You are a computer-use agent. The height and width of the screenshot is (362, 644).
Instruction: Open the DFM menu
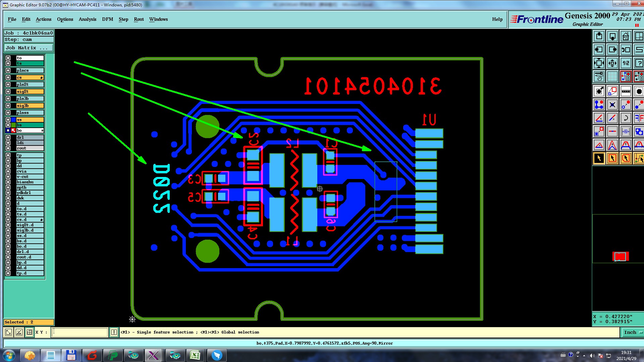[107, 19]
